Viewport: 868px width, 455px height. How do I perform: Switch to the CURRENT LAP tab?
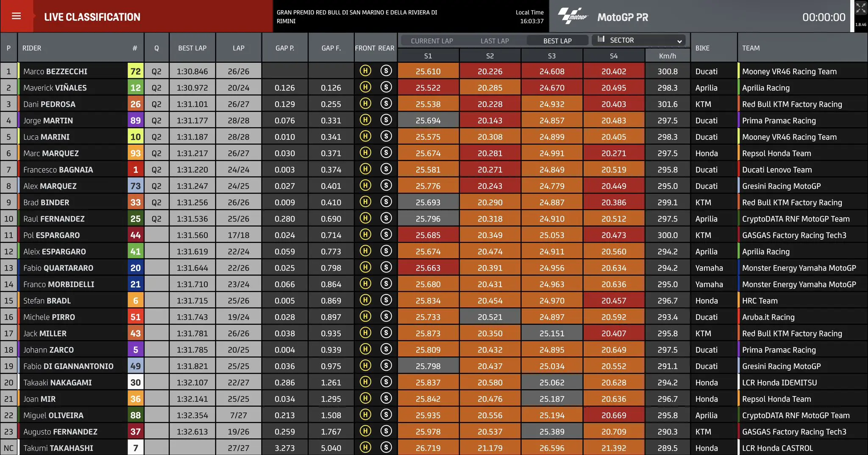click(432, 41)
